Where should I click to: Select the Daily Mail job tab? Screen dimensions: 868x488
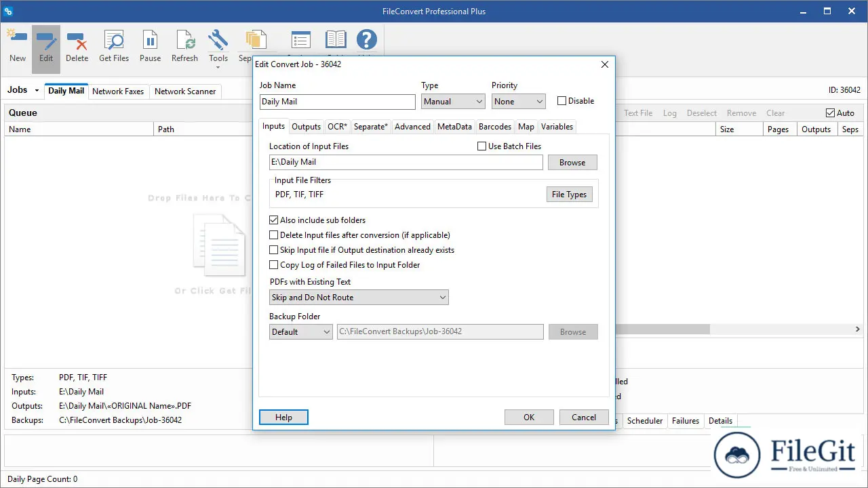click(x=66, y=91)
